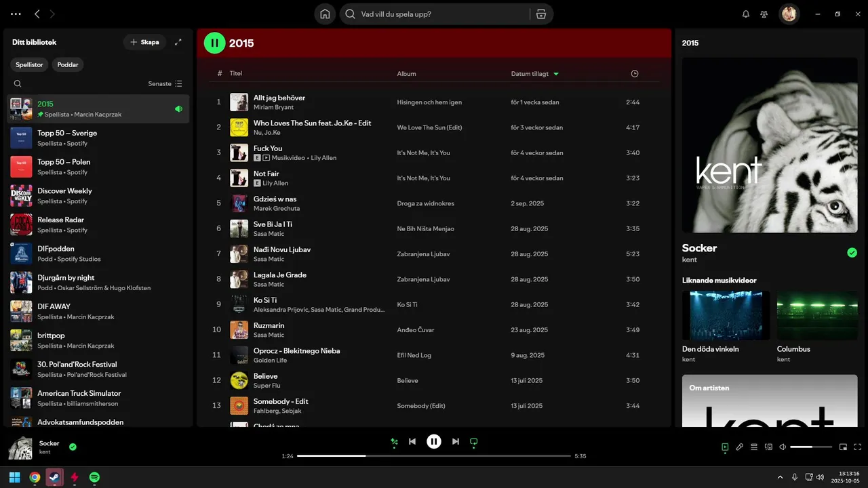Select the track Ruzmarin
This screenshot has height=488, width=868.
[269, 325]
